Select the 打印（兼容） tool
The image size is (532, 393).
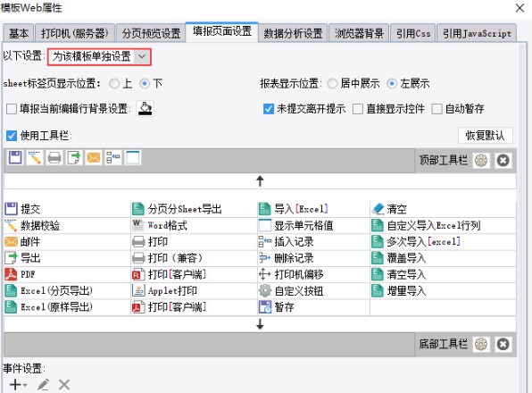[x=194, y=258]
